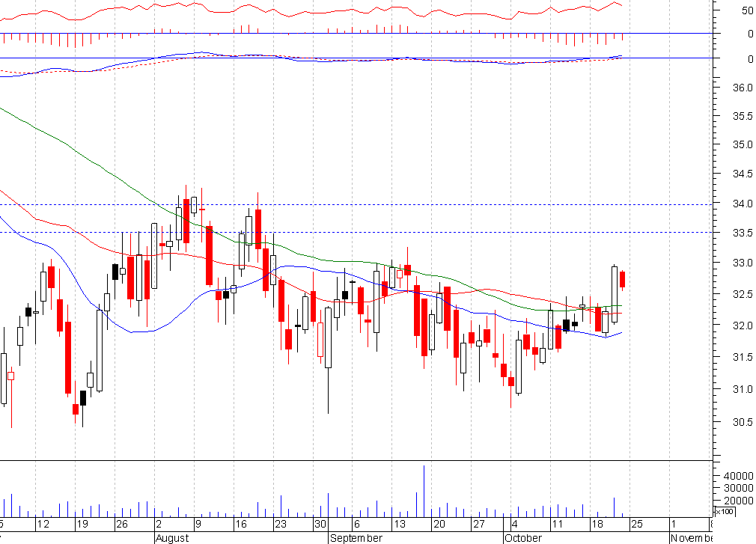Click the x100 volume multiplier label
Screen dimensions: 756x544
(x=725, y=511)
